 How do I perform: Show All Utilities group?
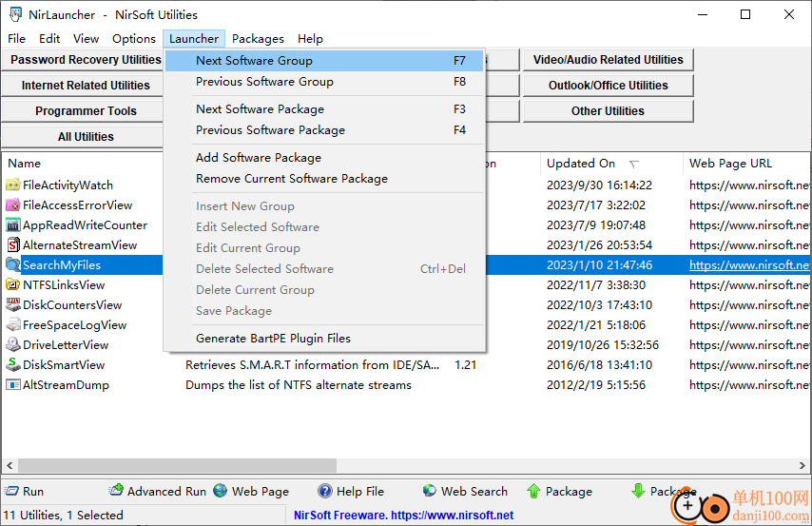pos(83,137)
